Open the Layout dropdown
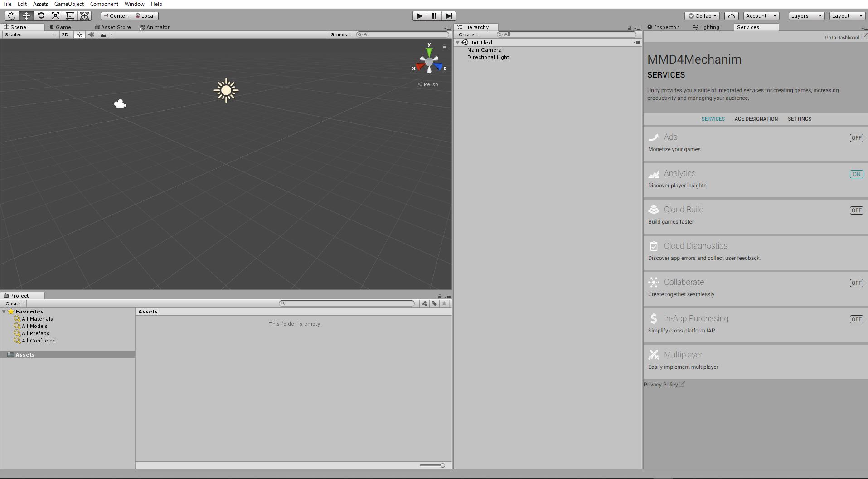Viewport: 868px width, 479px height. (x=847, y=16)
